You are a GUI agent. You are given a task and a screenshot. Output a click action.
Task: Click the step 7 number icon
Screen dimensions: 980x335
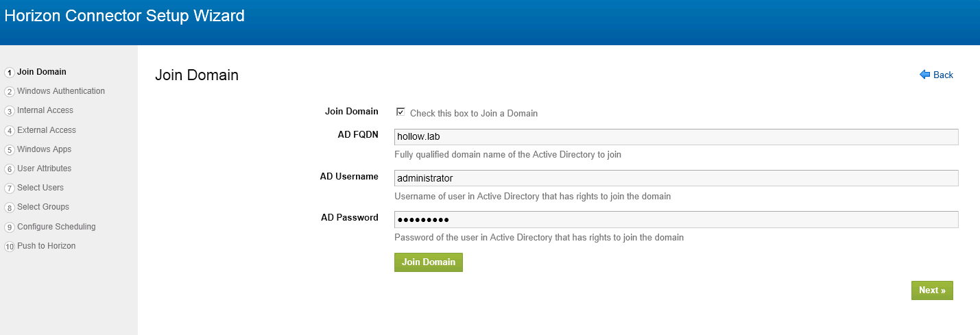pyautogui.click(x=10, y=188)
